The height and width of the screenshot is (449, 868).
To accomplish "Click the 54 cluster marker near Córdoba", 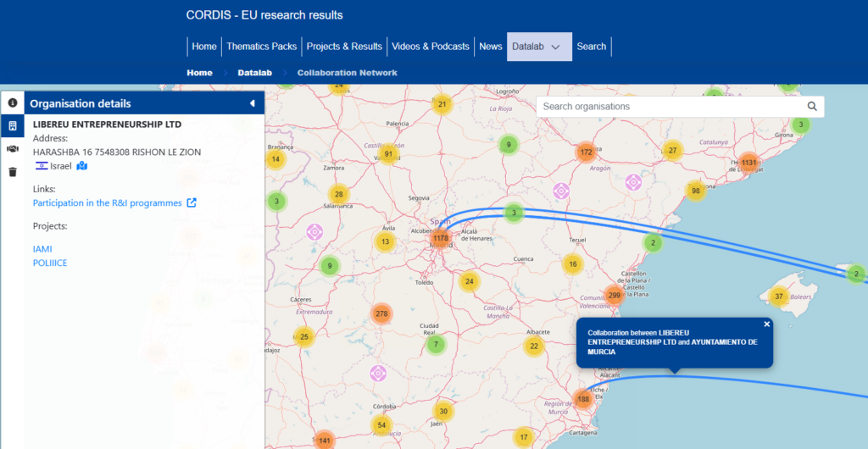I will point(381,425).
